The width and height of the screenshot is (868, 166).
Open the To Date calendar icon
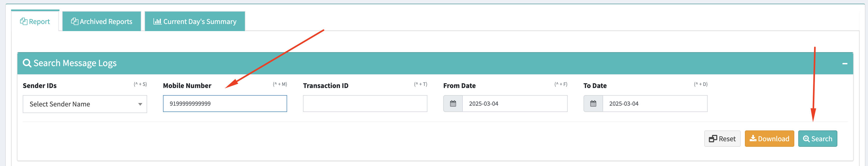coord(593,104)
